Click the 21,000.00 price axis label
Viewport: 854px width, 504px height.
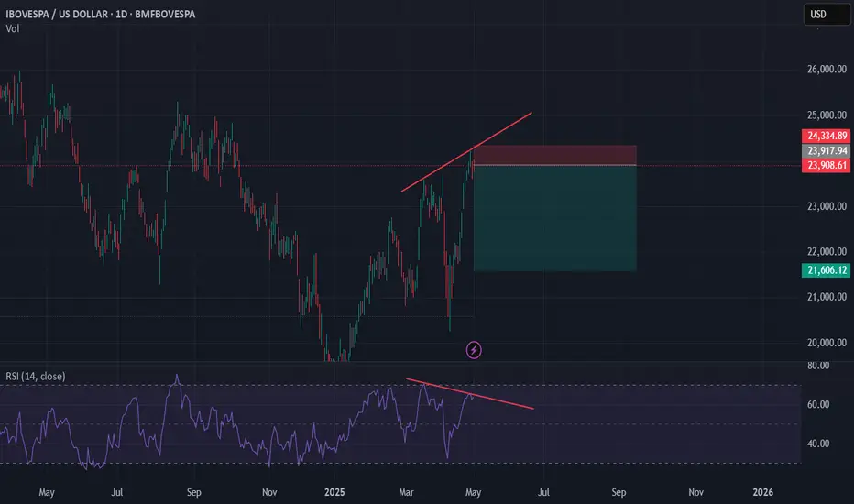click(x=827, y=297)
